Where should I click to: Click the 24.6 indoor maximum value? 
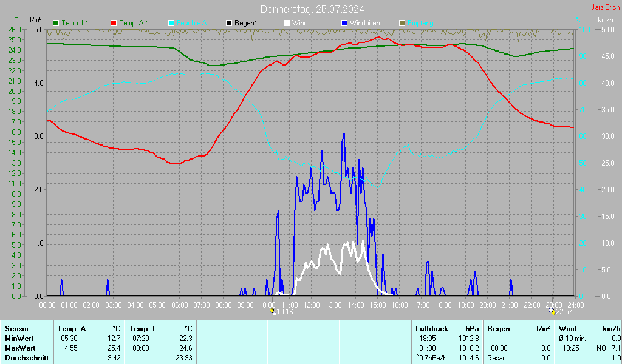point(186,348)
